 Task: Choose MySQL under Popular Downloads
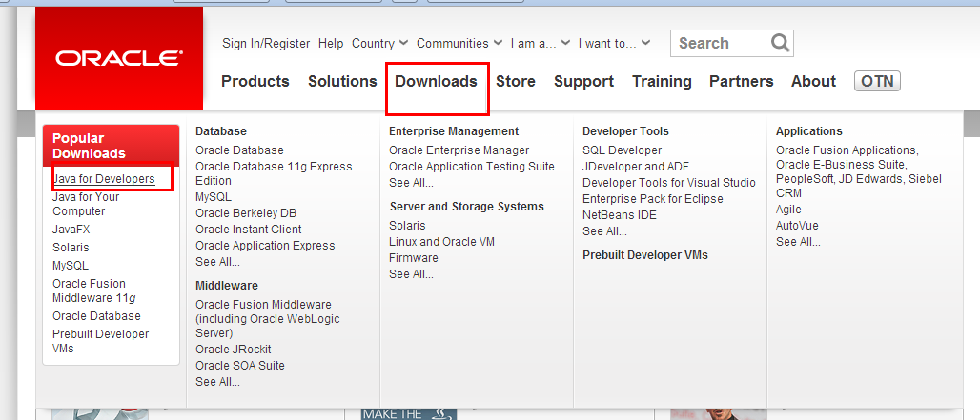70,265
